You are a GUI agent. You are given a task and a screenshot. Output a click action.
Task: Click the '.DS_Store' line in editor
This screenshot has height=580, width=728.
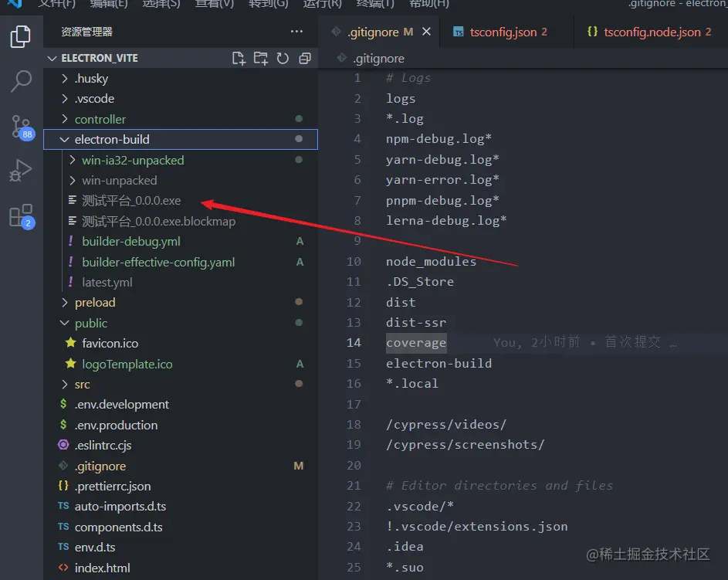(x=420, y=282)
